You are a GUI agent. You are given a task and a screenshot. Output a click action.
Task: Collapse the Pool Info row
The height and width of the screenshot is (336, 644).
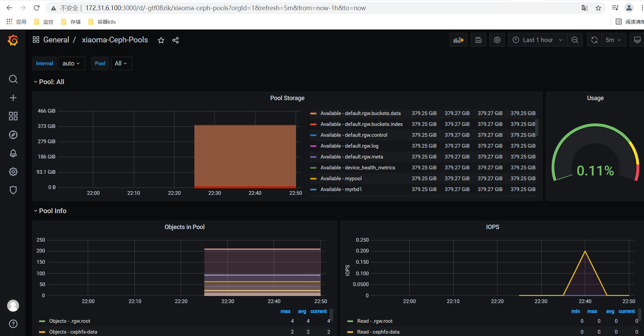tap(50, 211)
